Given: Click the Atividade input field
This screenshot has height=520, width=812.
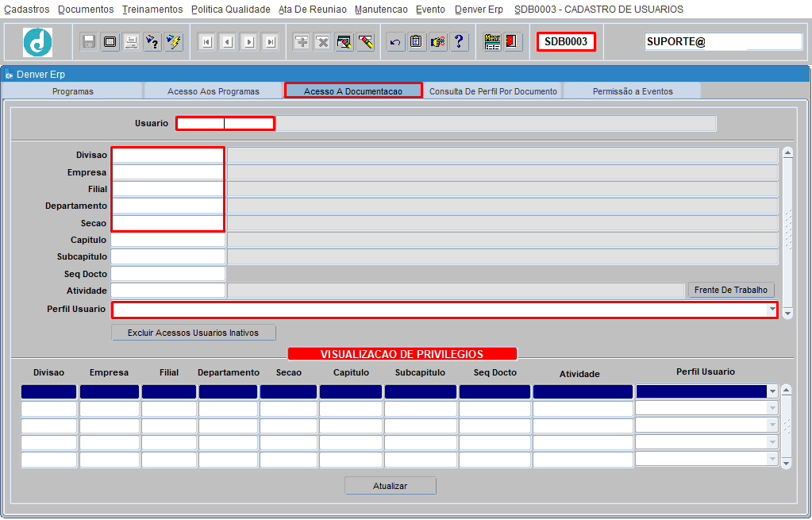Looking at the screenshot, I should (167, 290).
